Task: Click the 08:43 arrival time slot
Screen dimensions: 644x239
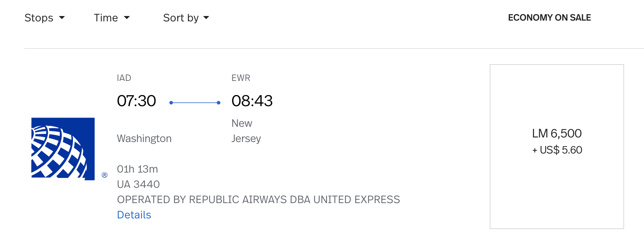Action: (x=252, y=101)
